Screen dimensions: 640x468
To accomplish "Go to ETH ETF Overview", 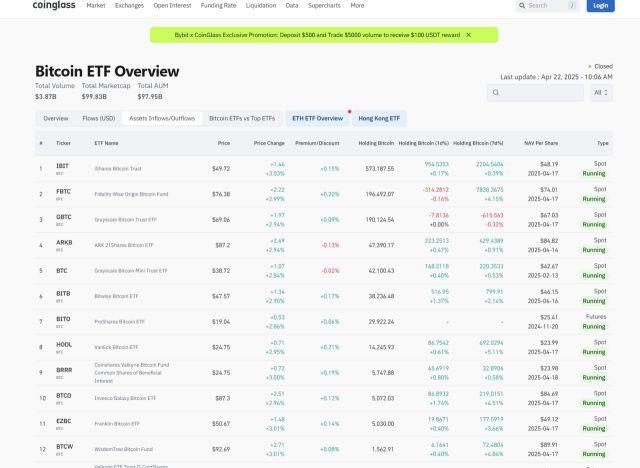I will tap(317, 118).
